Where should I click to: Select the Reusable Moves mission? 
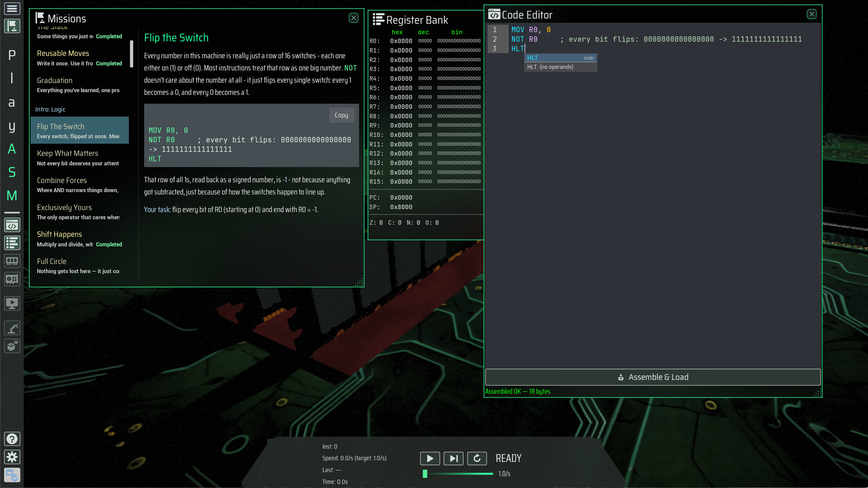pos(80,58)
